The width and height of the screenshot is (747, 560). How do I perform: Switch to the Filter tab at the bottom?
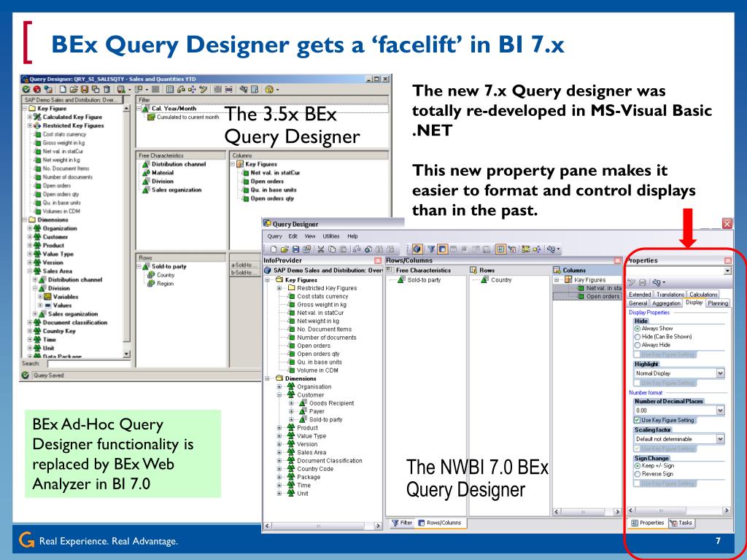point(402,523)
